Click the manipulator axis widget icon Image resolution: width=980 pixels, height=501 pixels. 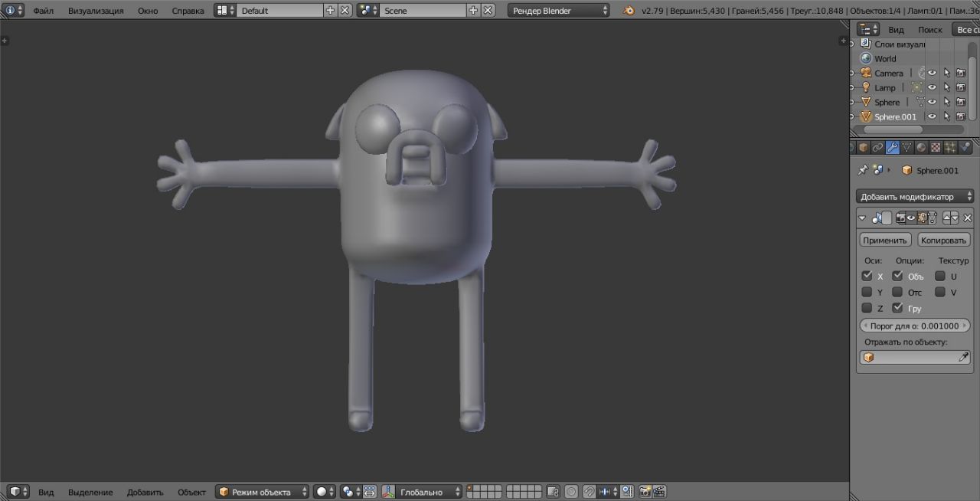point(388,492)
